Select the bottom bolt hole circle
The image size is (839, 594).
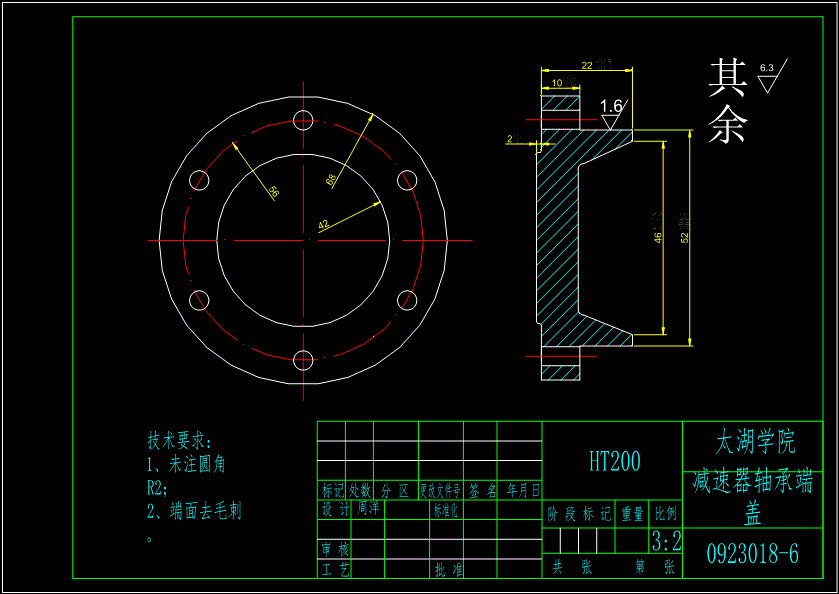[x=303, y=360]
